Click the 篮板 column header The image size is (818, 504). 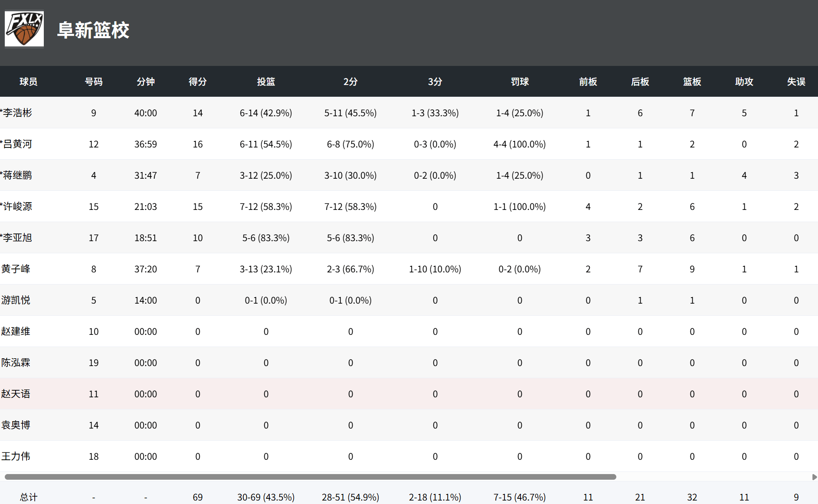[x=692, y=82]
